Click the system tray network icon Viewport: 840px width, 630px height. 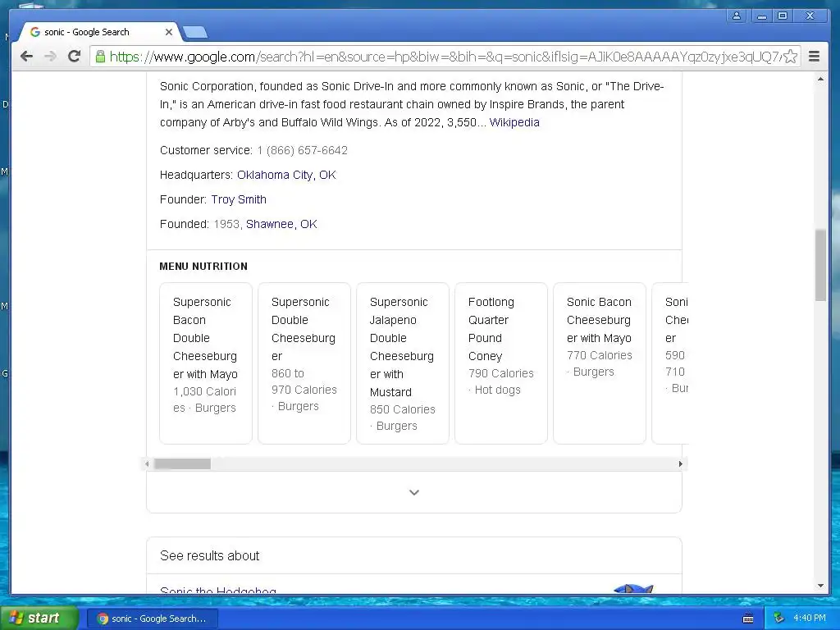click(x=778, y=619)
